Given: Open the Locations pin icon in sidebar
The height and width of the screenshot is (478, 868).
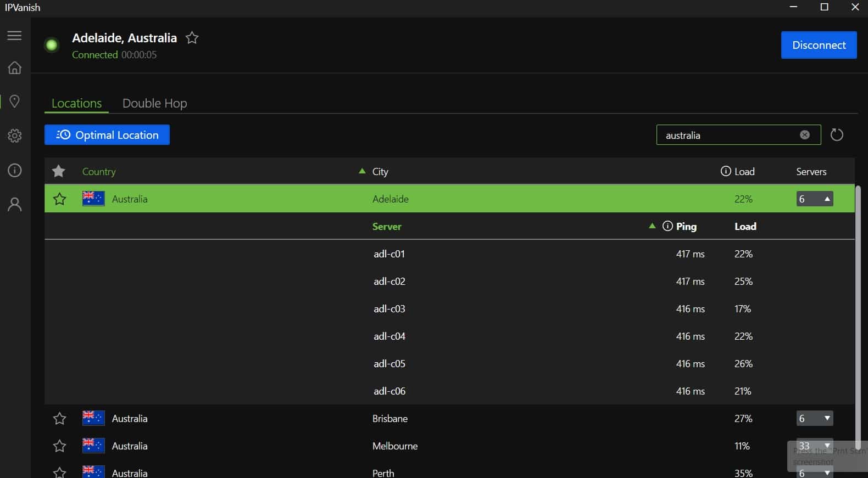Looking at the screenshot, I should click(15, 101).
